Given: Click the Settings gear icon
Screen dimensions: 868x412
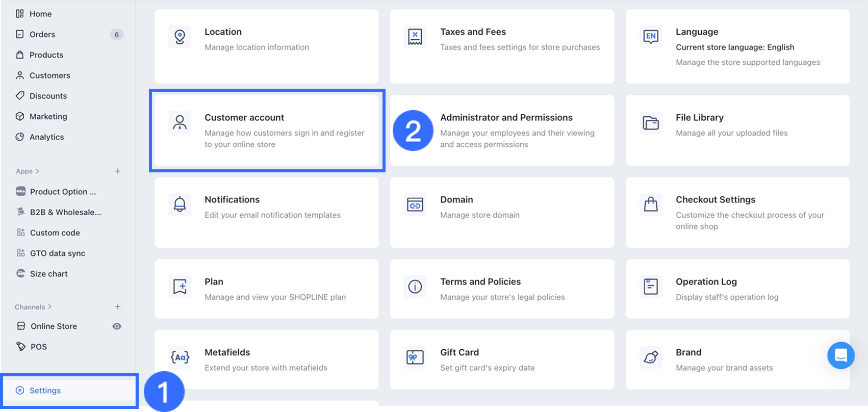Looking at the screenshot, I should [20, 391].
